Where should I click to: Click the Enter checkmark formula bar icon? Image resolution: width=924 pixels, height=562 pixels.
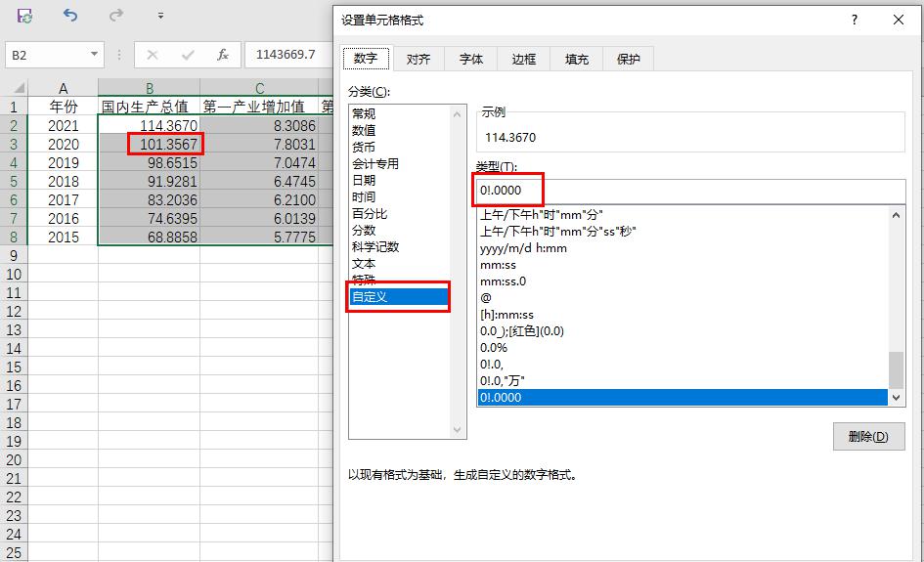[x=188, y=55]
